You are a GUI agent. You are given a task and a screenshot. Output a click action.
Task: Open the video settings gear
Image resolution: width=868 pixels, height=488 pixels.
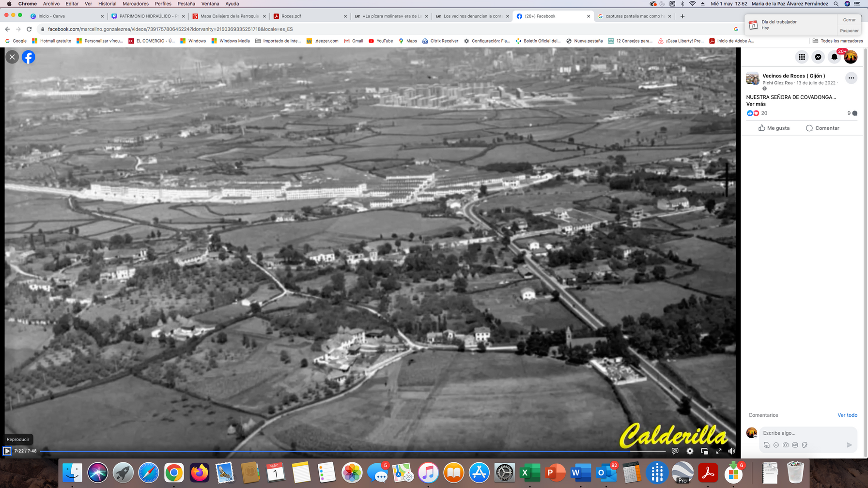(x=690, y=451)
